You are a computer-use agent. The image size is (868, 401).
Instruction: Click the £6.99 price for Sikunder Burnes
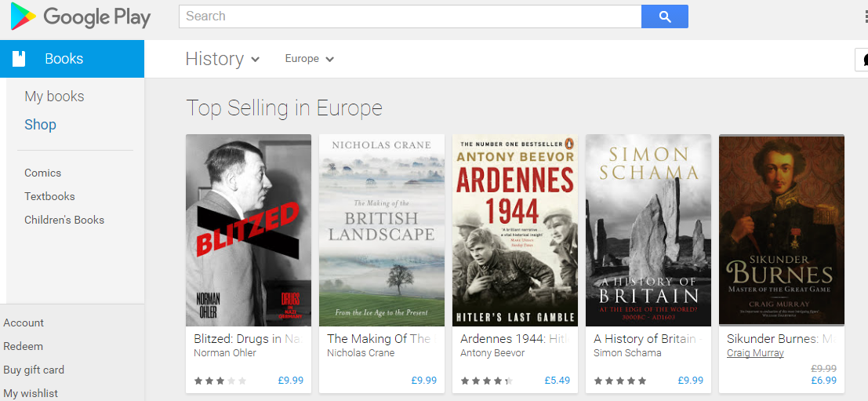pos(823,381)
